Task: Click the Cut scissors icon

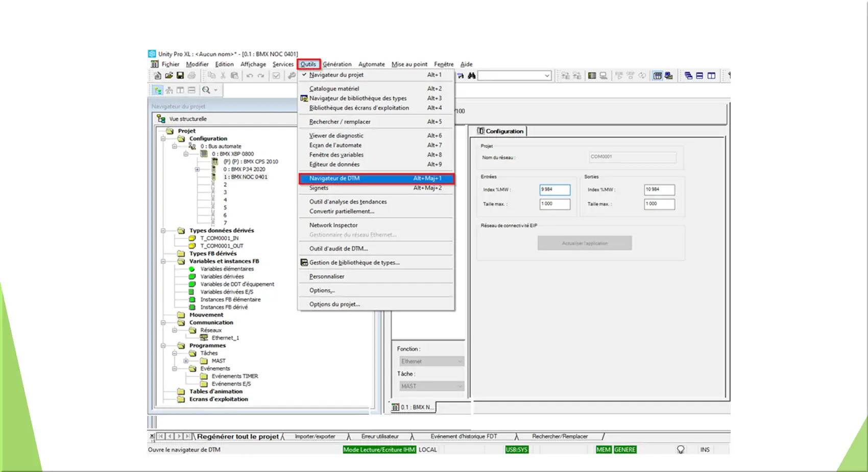Action: click(x=223, y=76)
